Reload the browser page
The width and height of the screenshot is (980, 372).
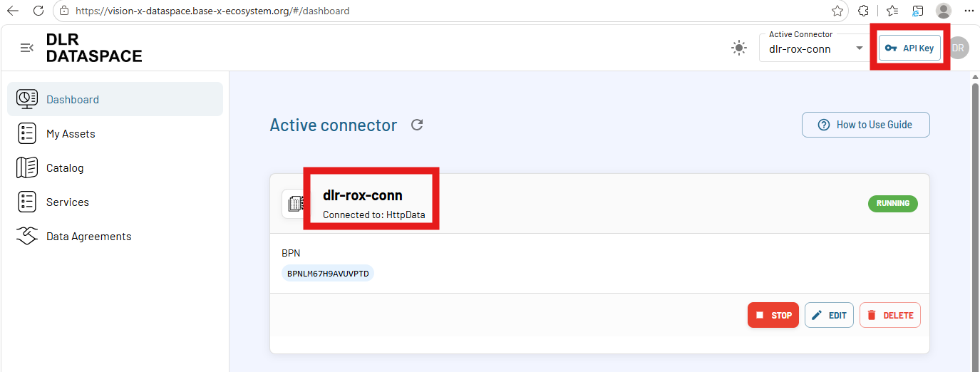pyautogui.click(x=38, y=11)
